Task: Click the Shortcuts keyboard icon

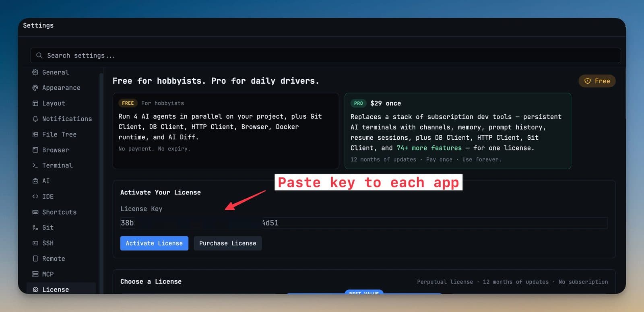Action: pos(35,212)
